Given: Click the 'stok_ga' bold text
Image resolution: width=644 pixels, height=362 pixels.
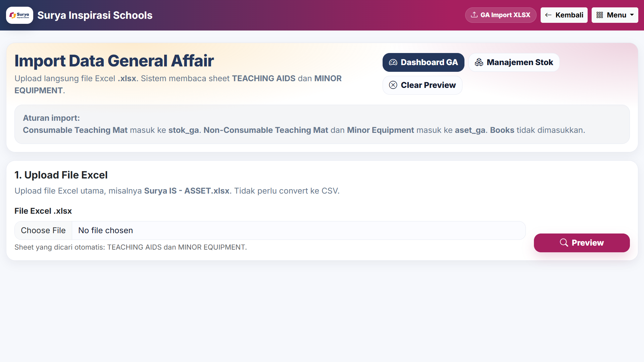Looking at the screenshot, I should click(184, 130).
